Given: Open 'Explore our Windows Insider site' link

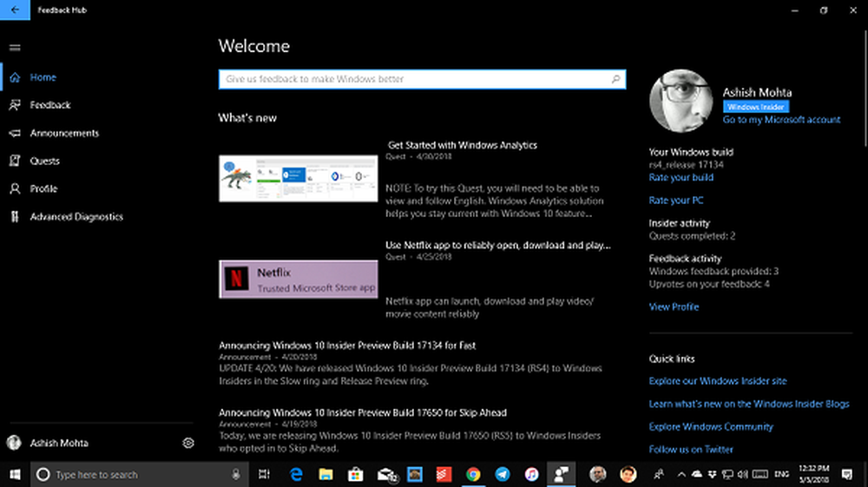Looking at the screenshot, I should coord(718,381).
